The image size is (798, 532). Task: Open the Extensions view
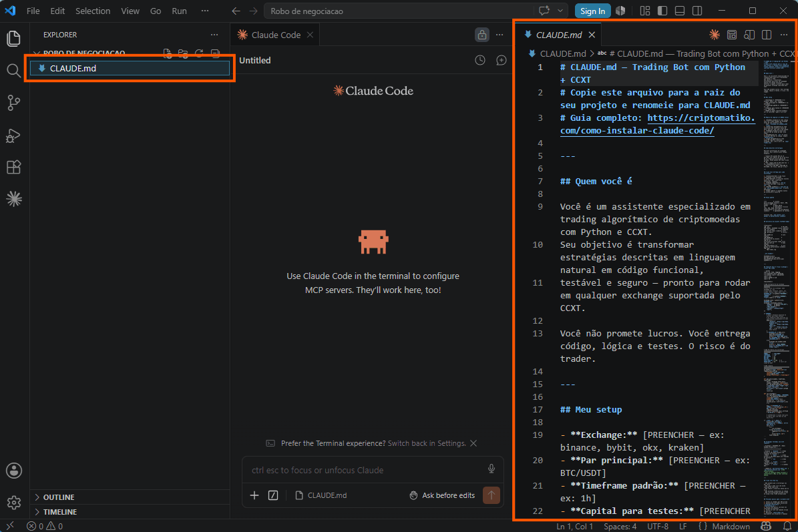point(14,168)
